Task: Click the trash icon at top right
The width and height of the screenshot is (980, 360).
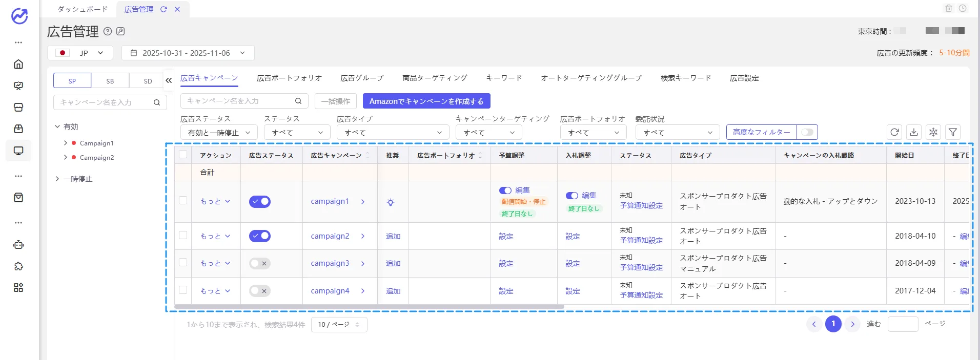Action: coord(949,8)
